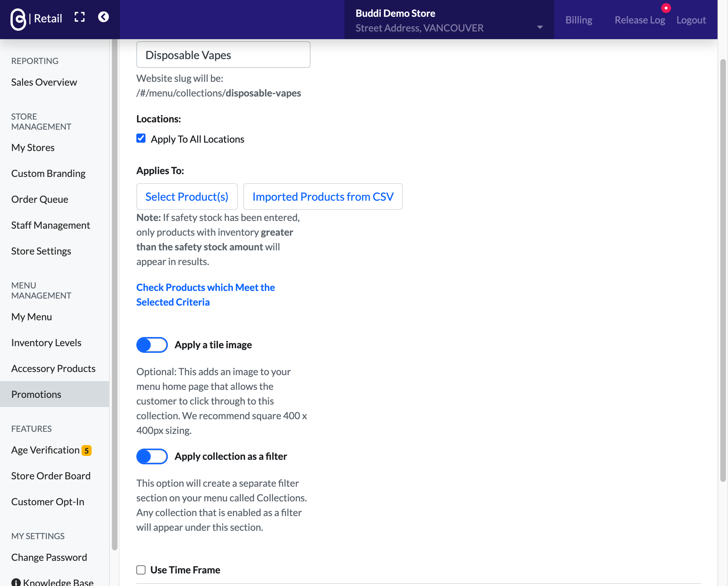Go to Inventory Levels menu item
Image resolution: width=728 pixels, height=586 pixels.
point(46,343)
